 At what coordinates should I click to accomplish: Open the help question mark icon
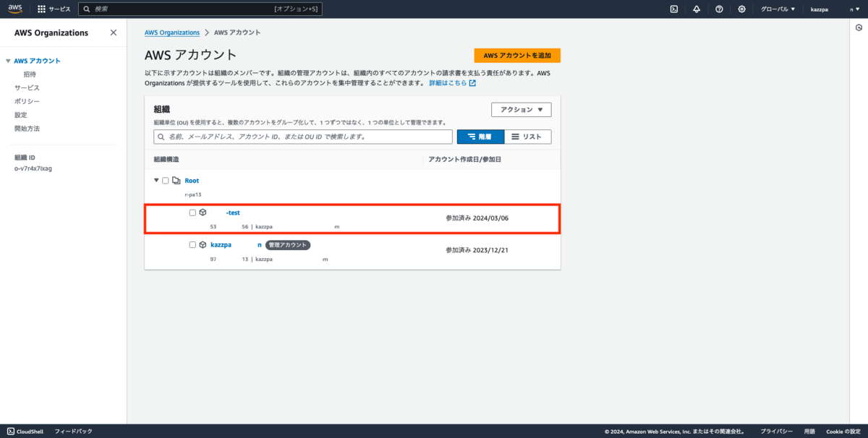pyautogui.click(x=719, y=9)
